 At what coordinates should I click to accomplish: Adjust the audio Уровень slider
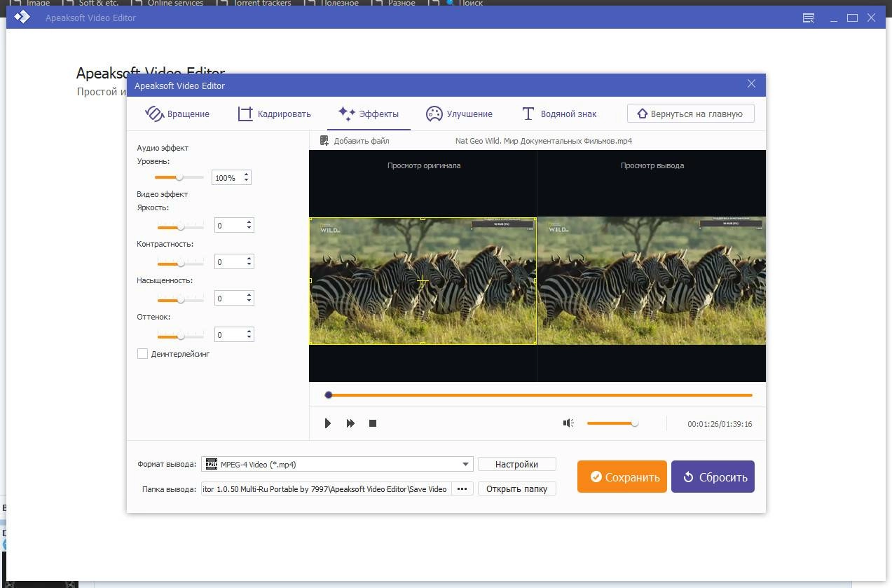pos(179,178)
